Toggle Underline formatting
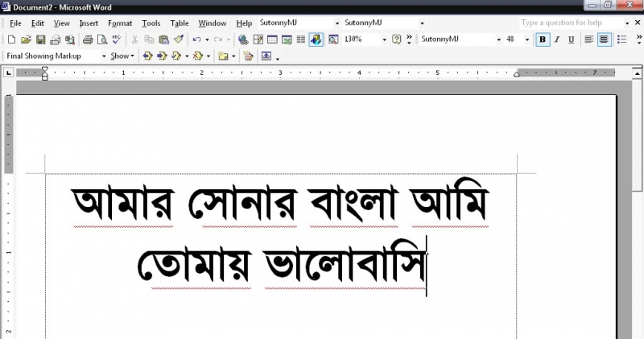 571,39
